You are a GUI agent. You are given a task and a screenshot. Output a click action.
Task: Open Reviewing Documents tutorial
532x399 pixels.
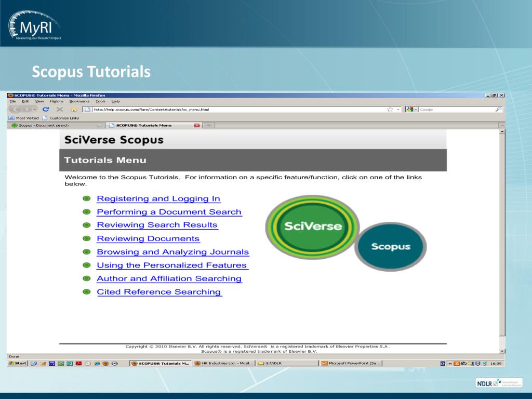pyautogui.click(x=148, y=238)
